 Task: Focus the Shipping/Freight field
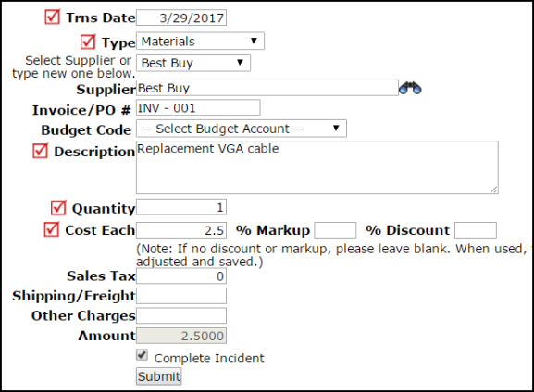[x=181, y=296]
